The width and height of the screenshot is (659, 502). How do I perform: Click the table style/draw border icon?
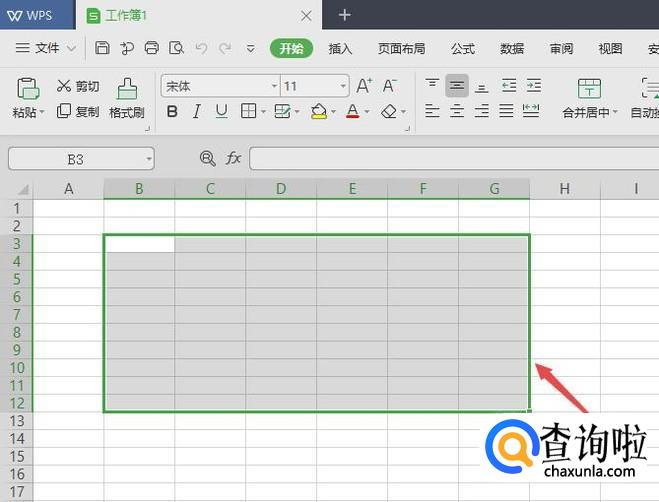click(282, 111)
